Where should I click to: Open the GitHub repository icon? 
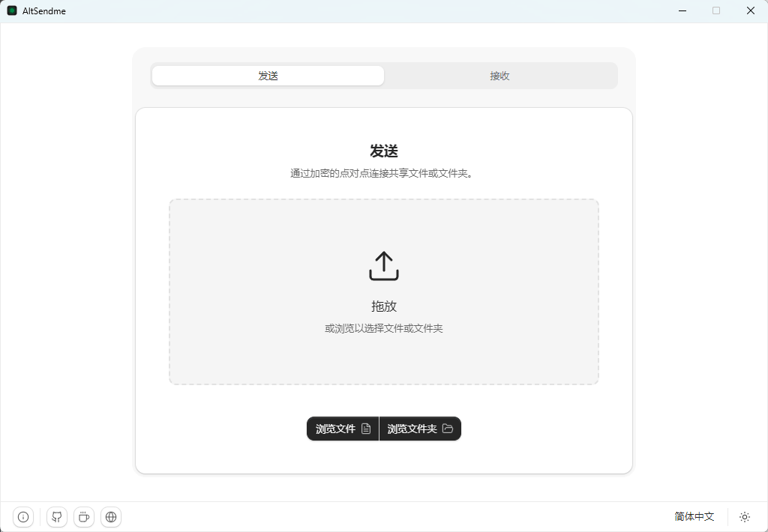[x=57, y=517]
